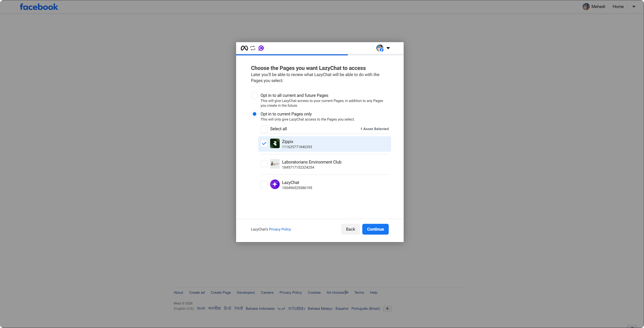Open the dialog's account switcher dropdown arrow
The image size is (644, 328).
(x=388, y=48)
